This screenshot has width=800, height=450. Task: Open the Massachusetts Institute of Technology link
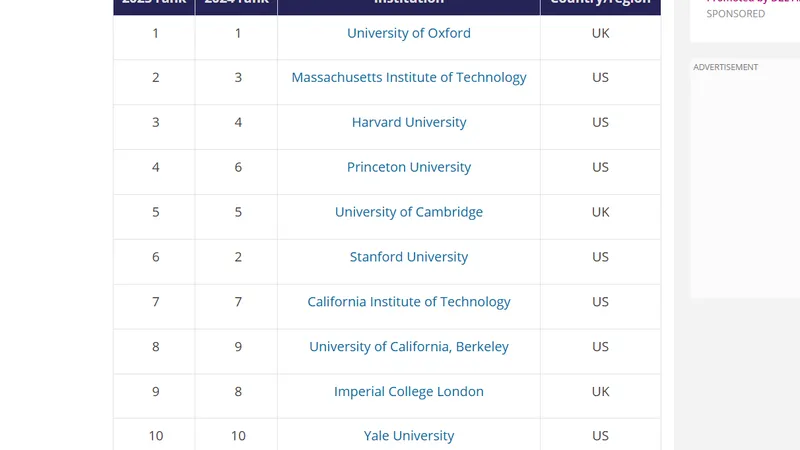(409, 78)
